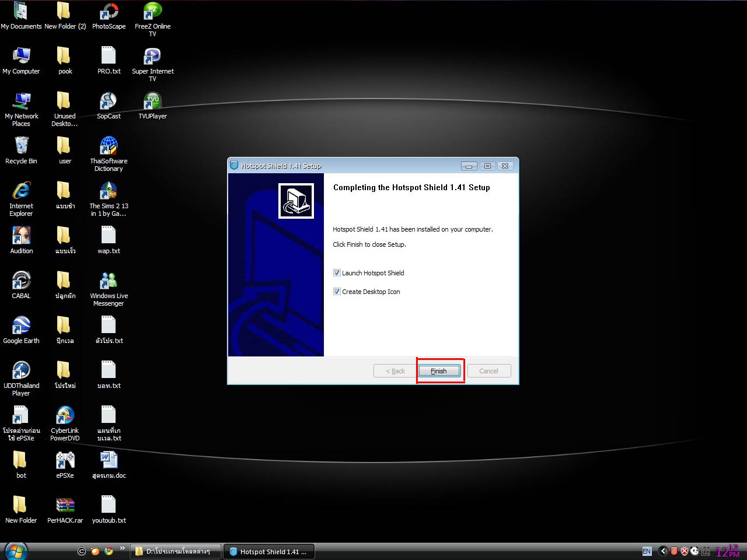Screen dimensions: 747x560
Task: Close the Hotspot Shield Setup window
Action: (x=505, y=166)
